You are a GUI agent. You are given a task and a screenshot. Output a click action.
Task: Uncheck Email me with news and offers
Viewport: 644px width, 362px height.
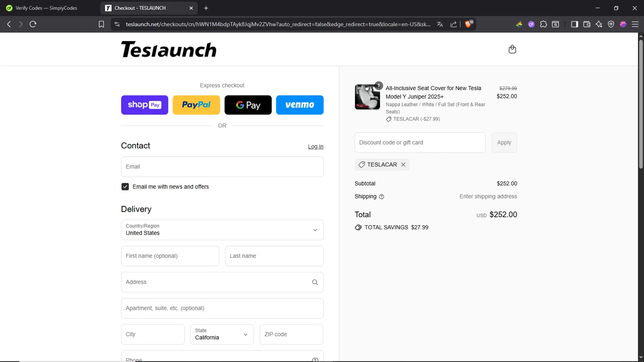click(125, 187)
